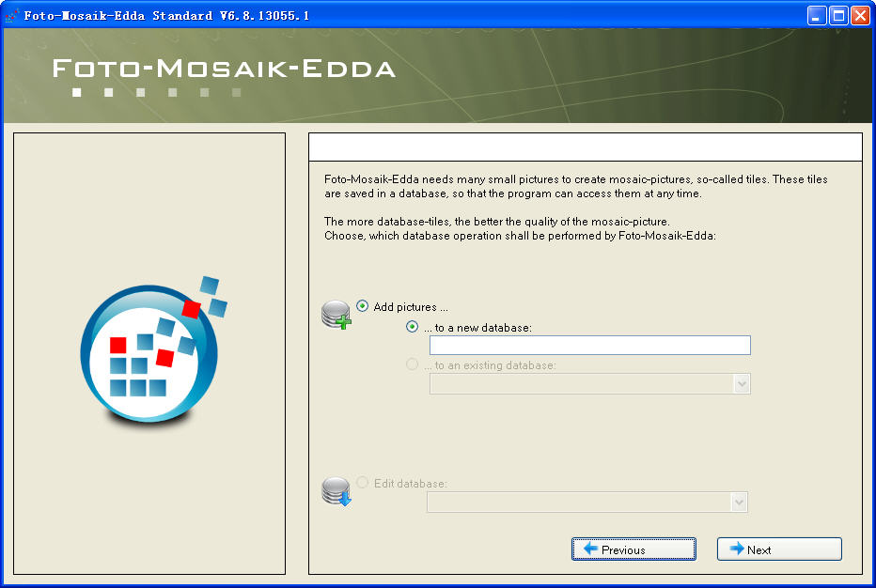Screen dimensions: 876x588
Task: Select the to an existing database option
Action: (x=413, y=364)
